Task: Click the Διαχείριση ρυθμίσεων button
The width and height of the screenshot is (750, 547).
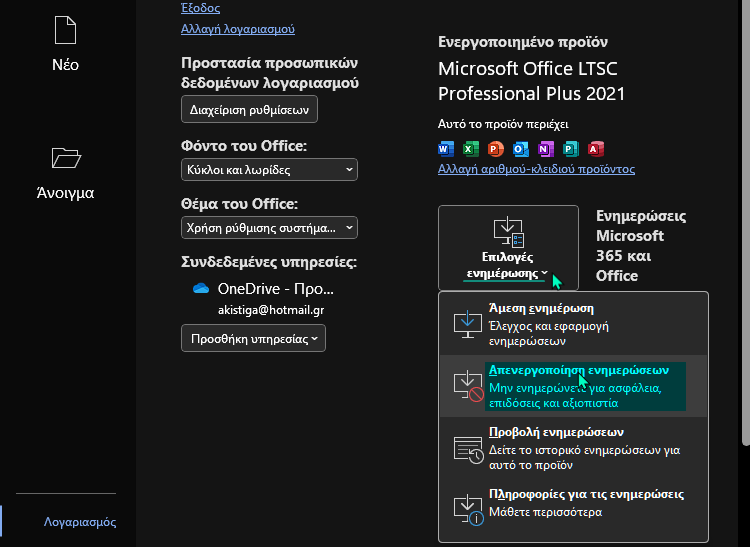Action: point(249,109)
